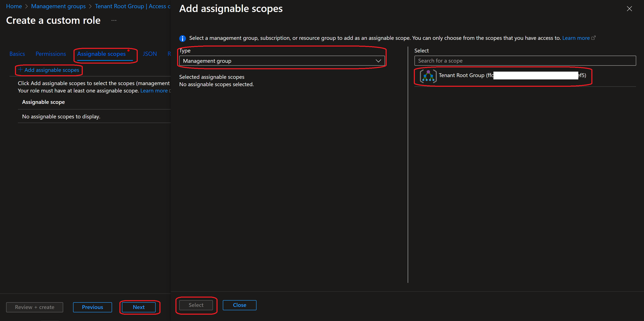The width and height of the screenshot is (644, 321).
Task: Click the Learn more external link icon
Action: pyautogui.click(x=594, y=38)
